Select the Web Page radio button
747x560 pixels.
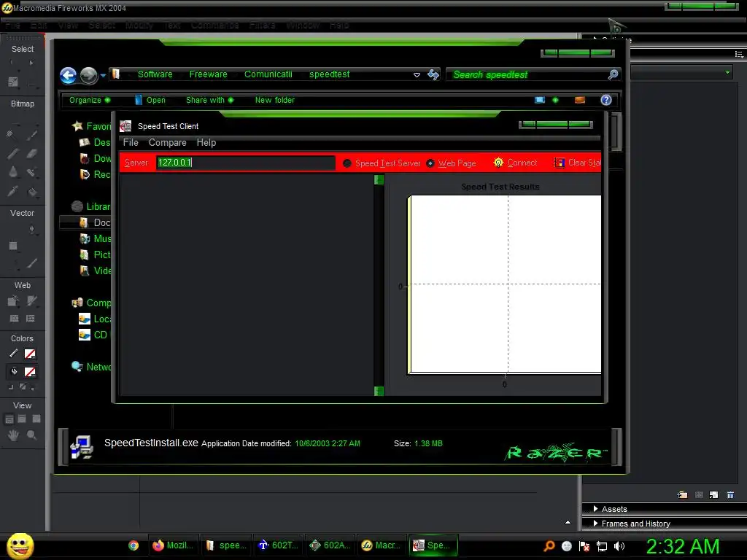click(x=430, y=163)
